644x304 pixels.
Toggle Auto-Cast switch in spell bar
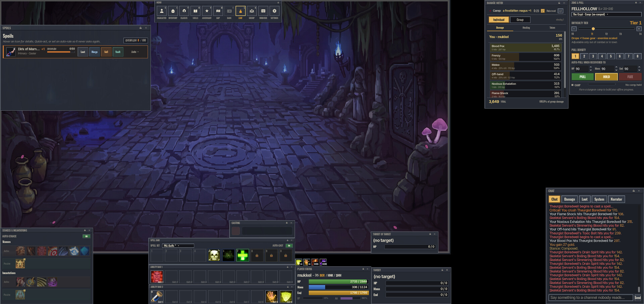289,246
